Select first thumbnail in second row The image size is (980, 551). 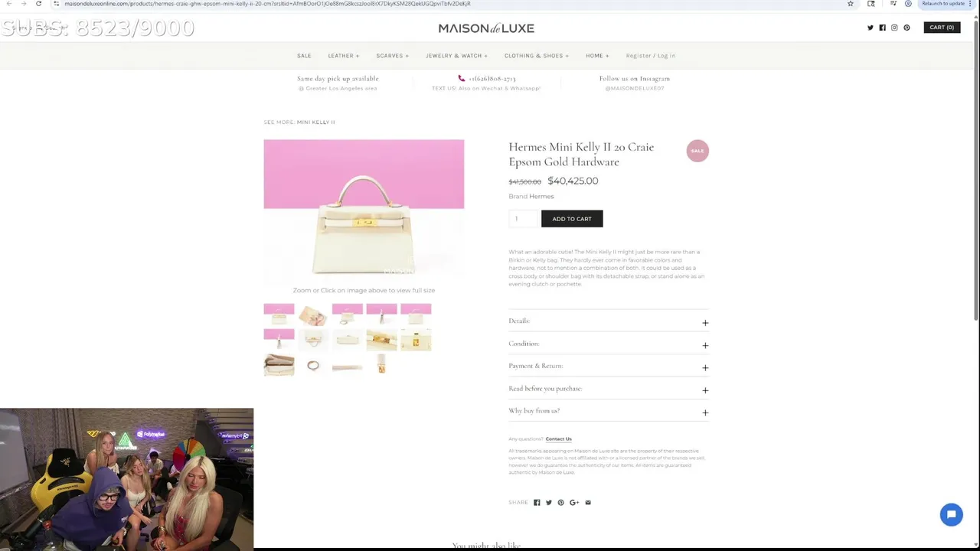point(279,340)
